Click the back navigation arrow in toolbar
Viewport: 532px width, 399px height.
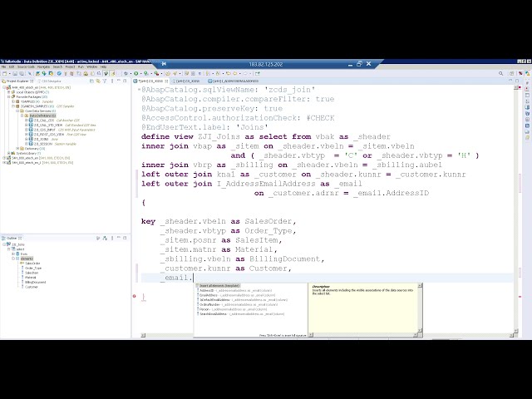pyautogui.click(x=234, y=74)
